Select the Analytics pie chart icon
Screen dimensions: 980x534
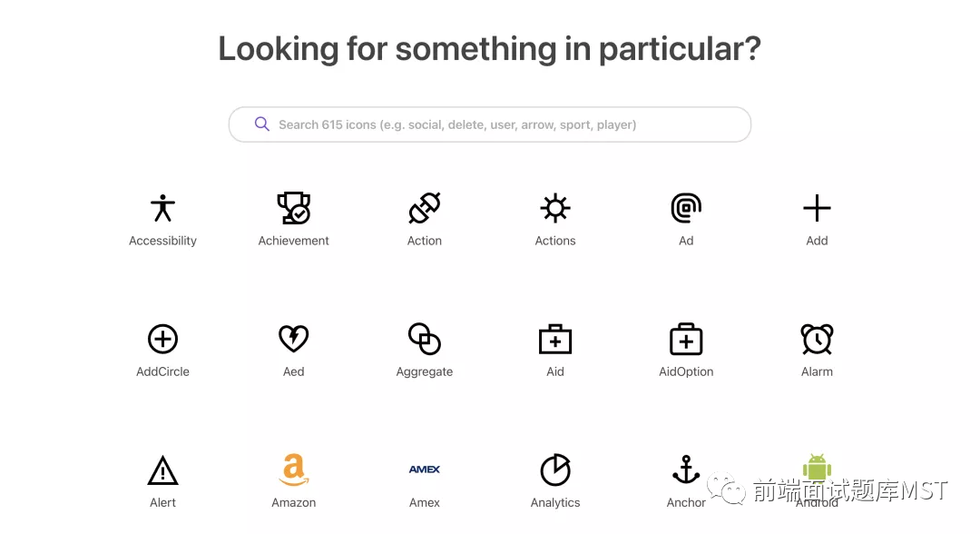point(555,470)
